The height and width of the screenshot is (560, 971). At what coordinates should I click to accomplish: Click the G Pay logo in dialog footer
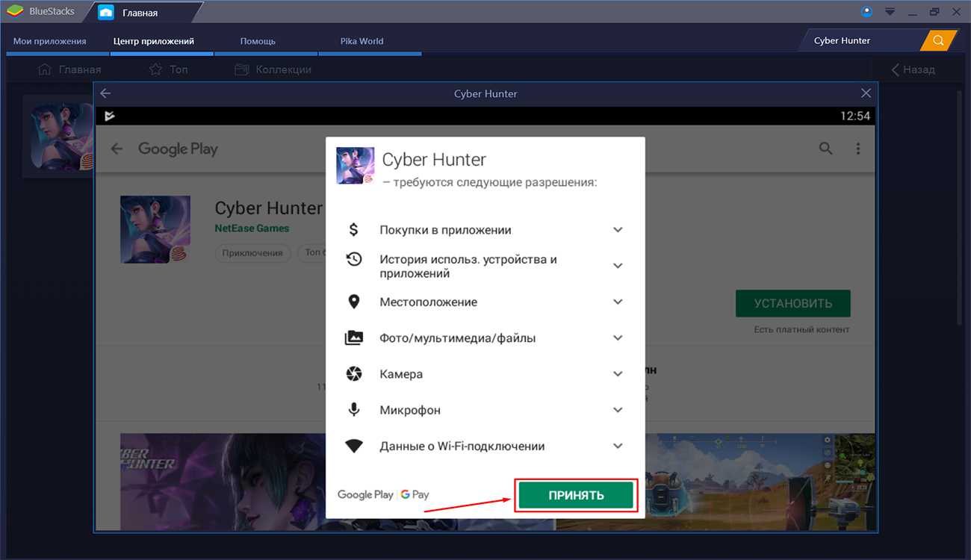click(x=415, y=494)
